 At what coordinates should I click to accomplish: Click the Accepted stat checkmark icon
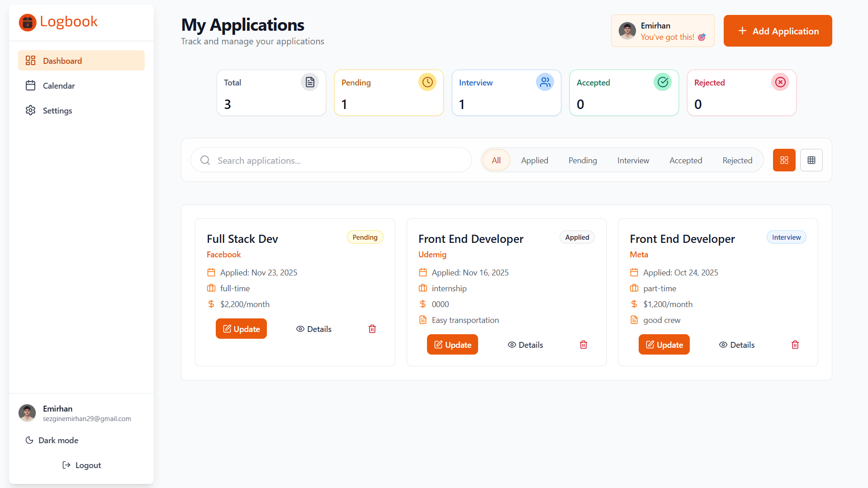(663, 82)
